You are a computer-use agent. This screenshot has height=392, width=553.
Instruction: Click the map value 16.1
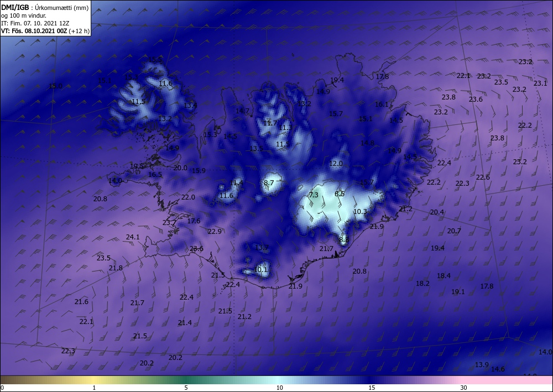382,104
